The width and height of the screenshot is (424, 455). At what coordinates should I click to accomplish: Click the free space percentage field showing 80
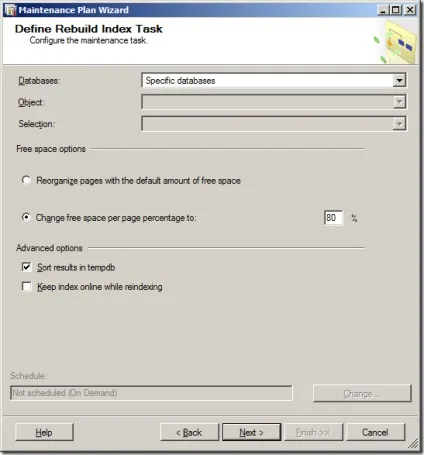click(x=333, y=218)
